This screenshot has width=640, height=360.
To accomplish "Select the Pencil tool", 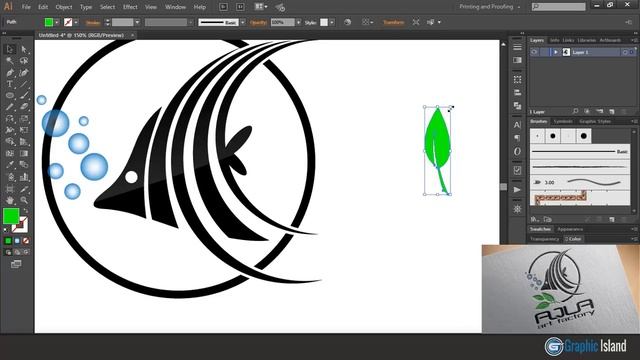I will click(10, 107).
